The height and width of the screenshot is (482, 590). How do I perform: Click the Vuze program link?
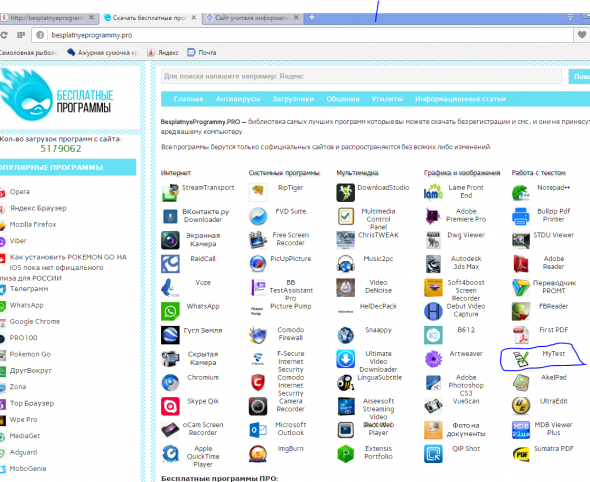pos(203,282)
